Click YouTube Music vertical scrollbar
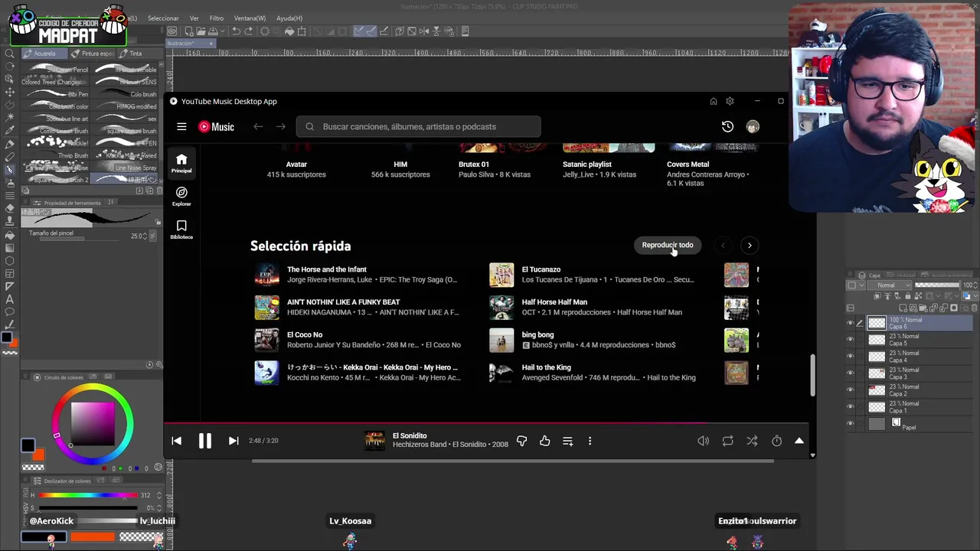Screen dimensions: 980x551 pyautogui.click(x=812, y=375)
